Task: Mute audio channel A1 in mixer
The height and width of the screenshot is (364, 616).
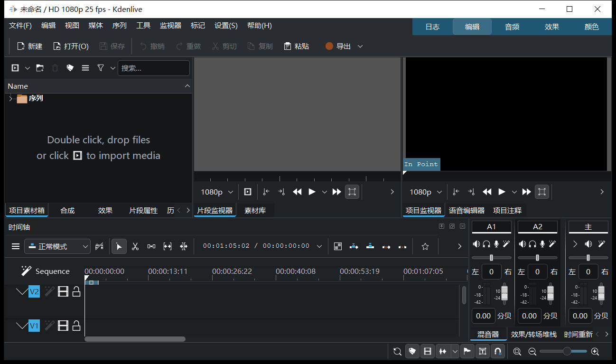Action: (476, 244)
